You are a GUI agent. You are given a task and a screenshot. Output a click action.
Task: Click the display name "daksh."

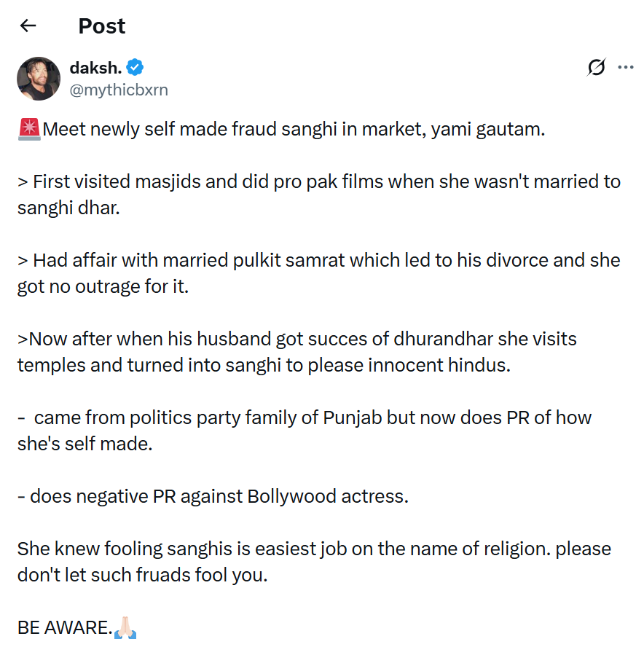(x=95, y=68)
